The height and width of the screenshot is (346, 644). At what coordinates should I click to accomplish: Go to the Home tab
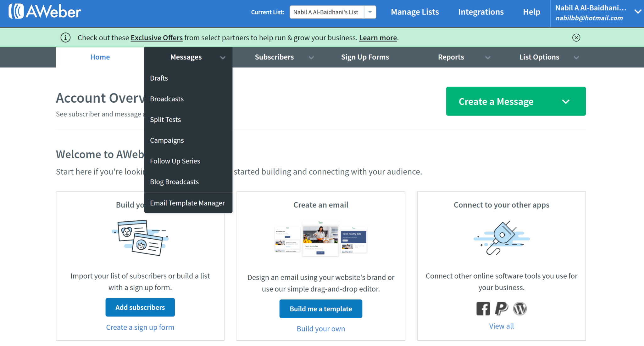click(x=100, y=57)
